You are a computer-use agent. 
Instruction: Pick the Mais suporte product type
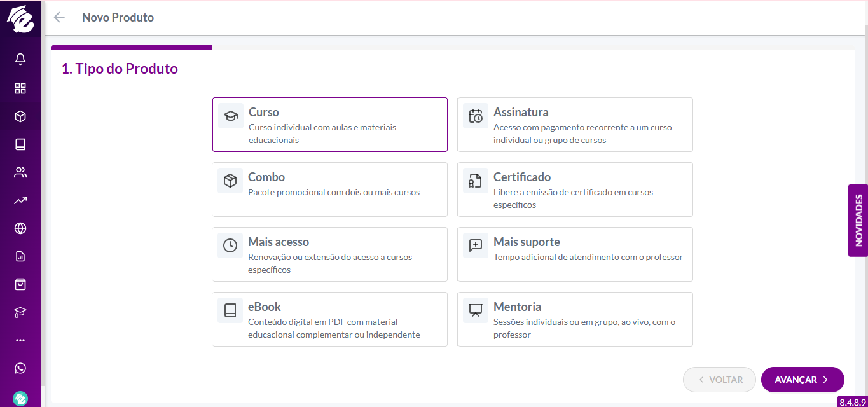575,254
